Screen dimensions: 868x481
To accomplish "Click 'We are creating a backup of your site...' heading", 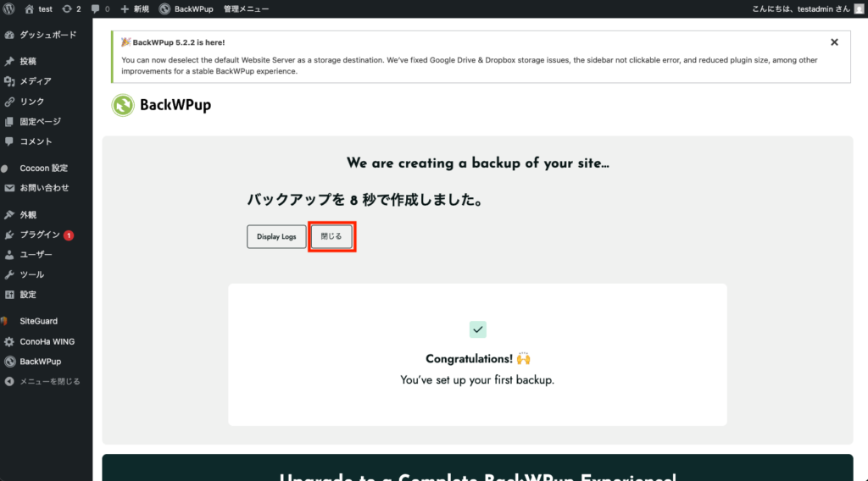I will (478, 163).
